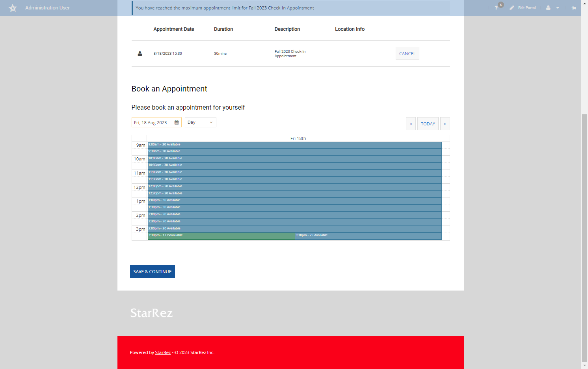Select the 12:00pm 30 Available slot
The width and height of the screenshot is (588, 369).
pyautogui.click(x=295, y=187)
